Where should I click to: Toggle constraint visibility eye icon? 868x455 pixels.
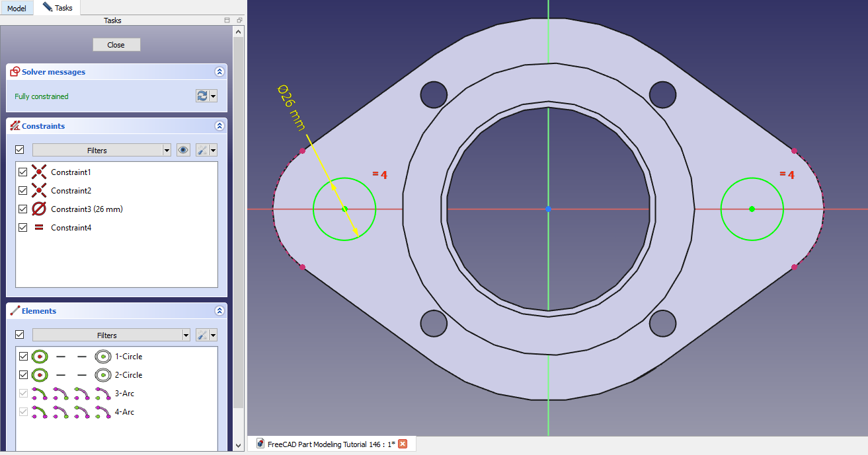click(183, 150)
